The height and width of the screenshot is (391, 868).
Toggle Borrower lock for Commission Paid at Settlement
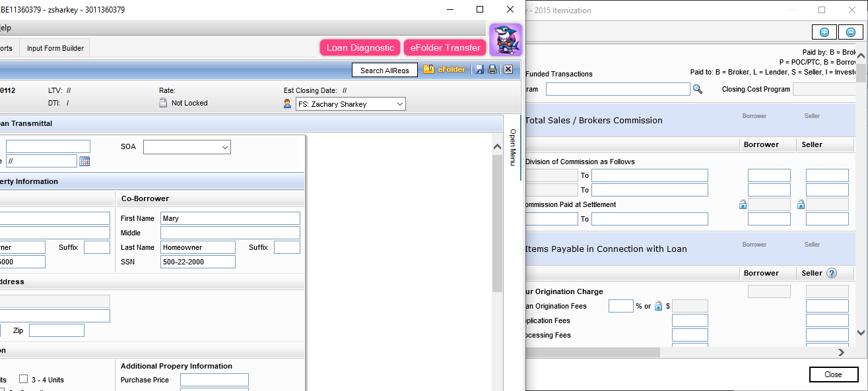point(743,204)
